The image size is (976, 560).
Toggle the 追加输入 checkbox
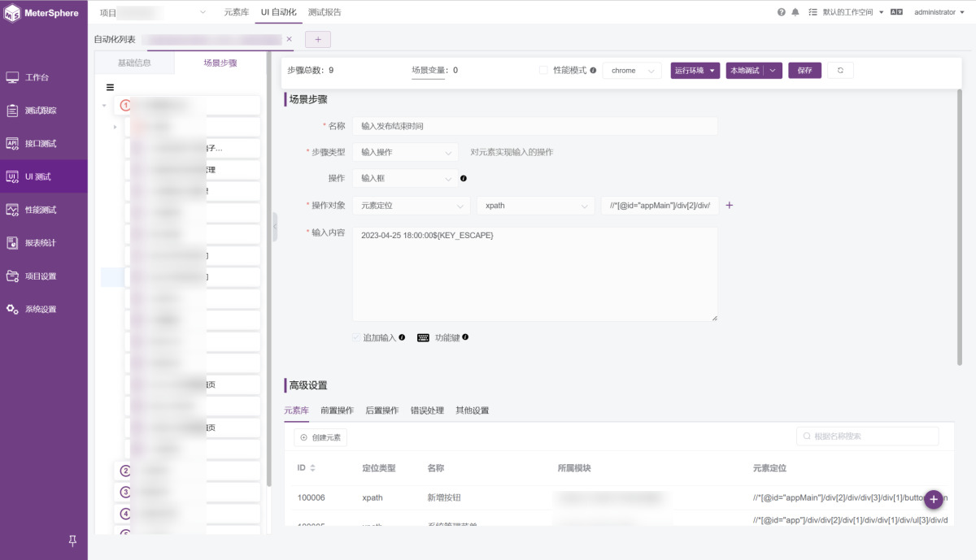356,337
